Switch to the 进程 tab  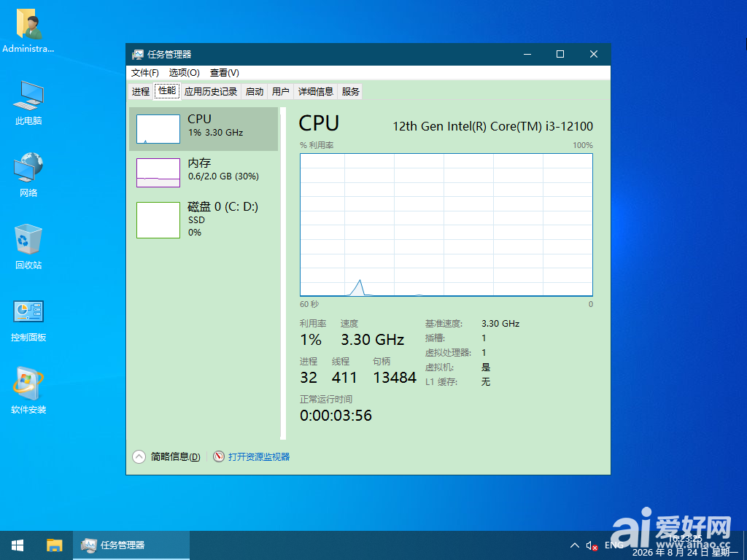pos(141,91)
